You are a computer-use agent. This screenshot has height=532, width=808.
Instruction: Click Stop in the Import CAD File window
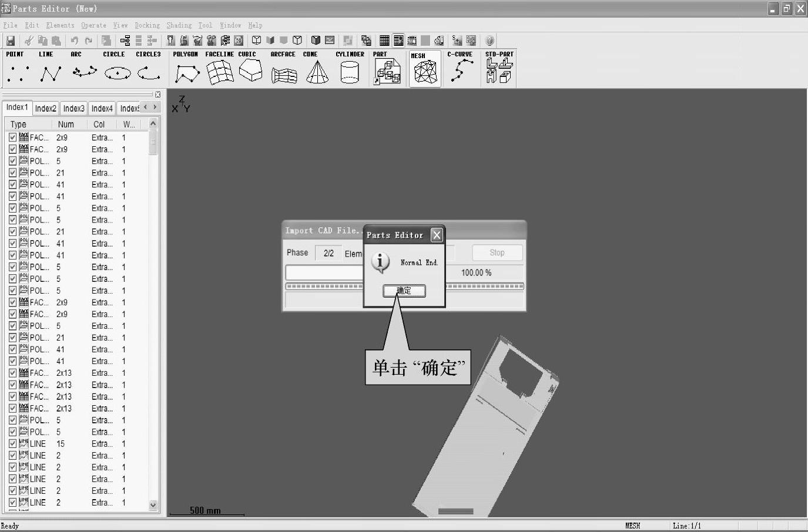click(497, 252)
